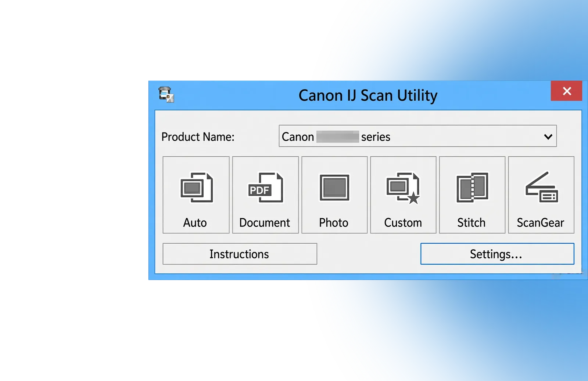The image size is (588, 381).
Task: Choose the Photo scan option
Action: (334, 195)
